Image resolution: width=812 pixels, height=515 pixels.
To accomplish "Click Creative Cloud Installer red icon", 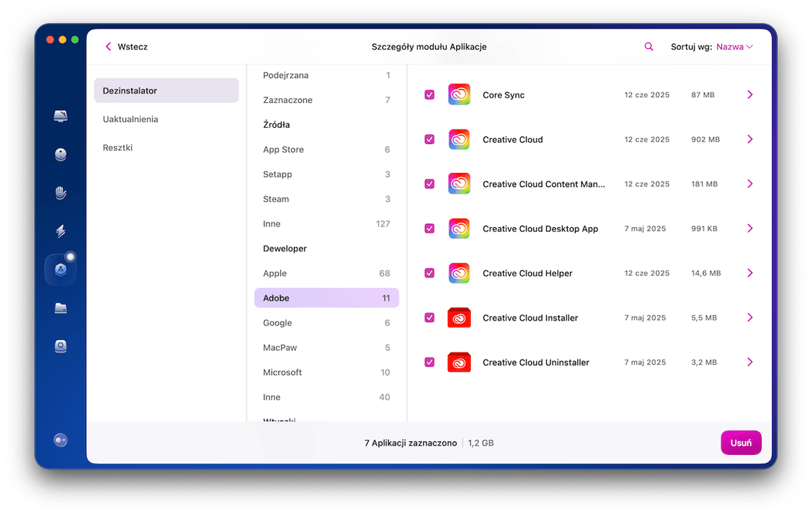I will 459,318.
